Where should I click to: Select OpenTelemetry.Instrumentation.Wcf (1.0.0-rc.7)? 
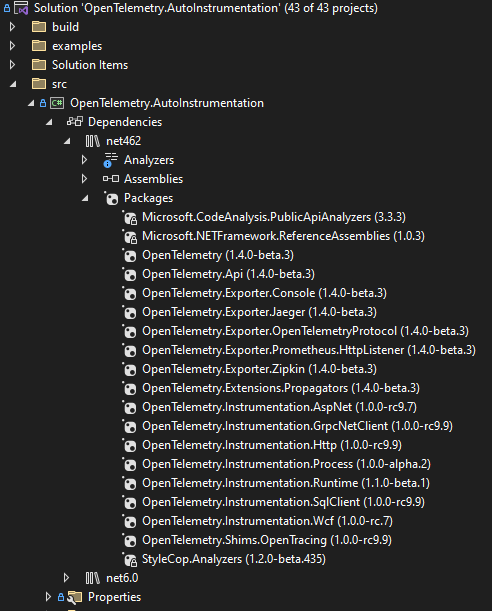pos(267,521)
